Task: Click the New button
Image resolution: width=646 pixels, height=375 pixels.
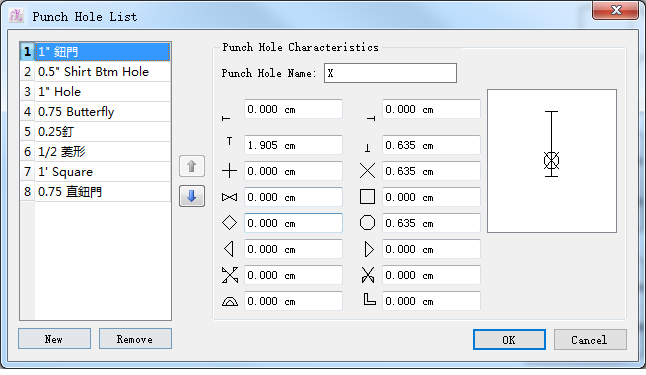Action: pos(54,339)
